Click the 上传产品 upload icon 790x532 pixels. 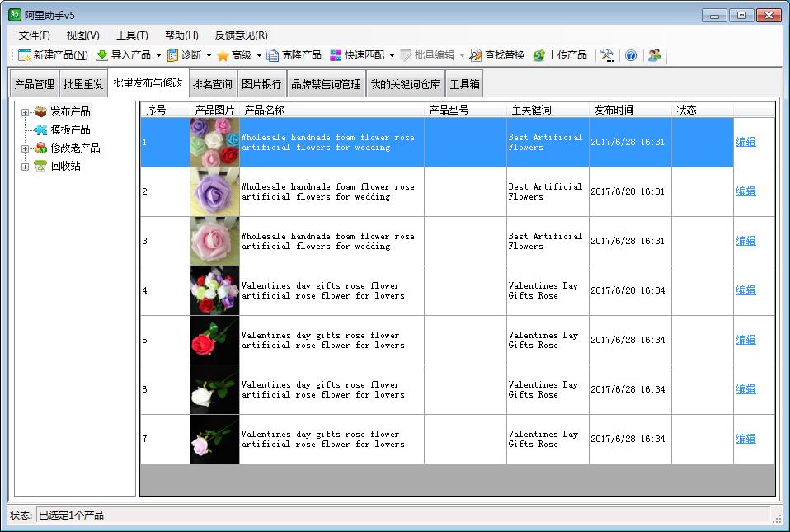(538, 55)
